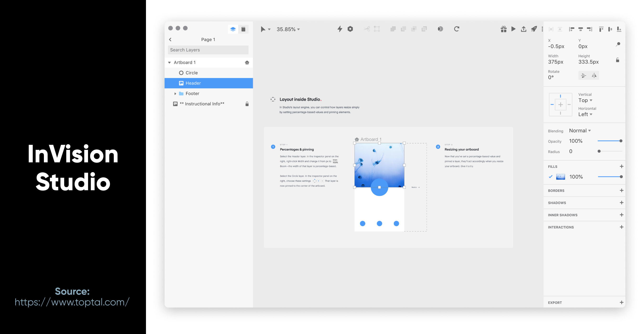
Task: Open the tool picker dropdown arrow
Action: click(x=269, y=30)
